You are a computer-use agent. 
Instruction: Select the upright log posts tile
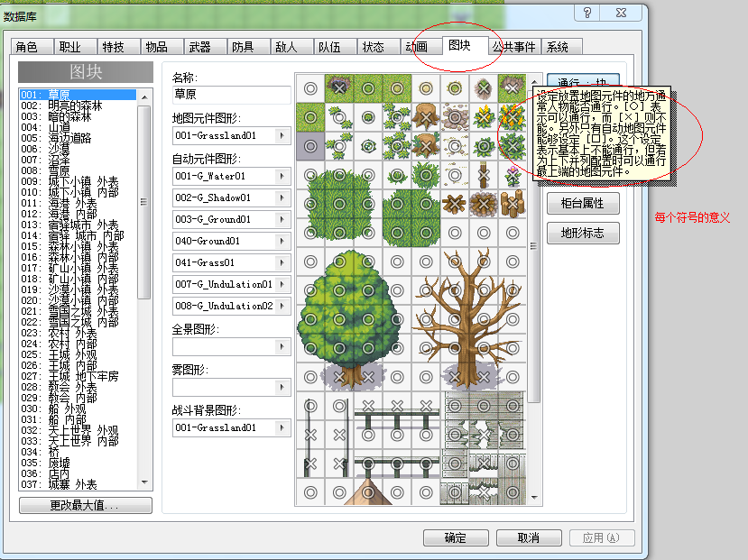click(513, 204)
